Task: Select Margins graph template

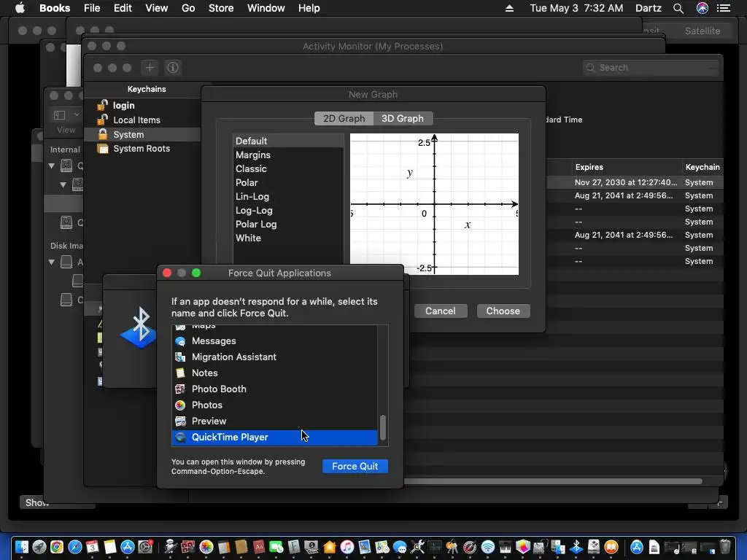Action: pyautogui.click(x=288, y=155)
